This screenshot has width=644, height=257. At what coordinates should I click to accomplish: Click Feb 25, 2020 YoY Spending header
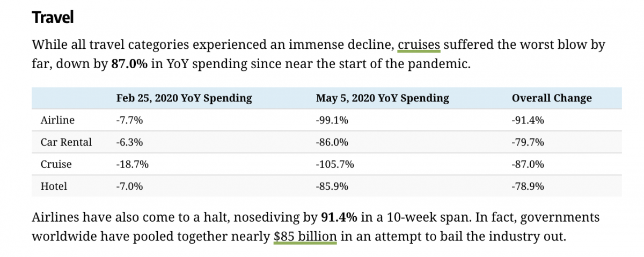184,98
